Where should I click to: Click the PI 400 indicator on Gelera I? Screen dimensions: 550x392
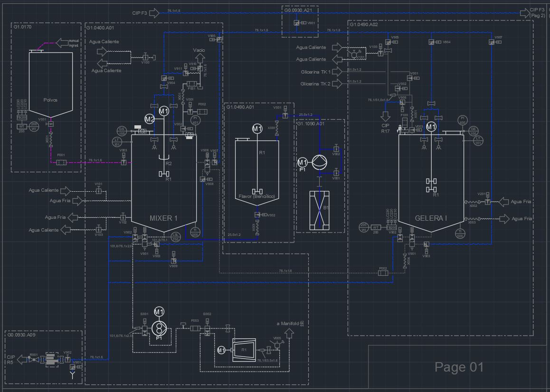[x=463, y=121]
